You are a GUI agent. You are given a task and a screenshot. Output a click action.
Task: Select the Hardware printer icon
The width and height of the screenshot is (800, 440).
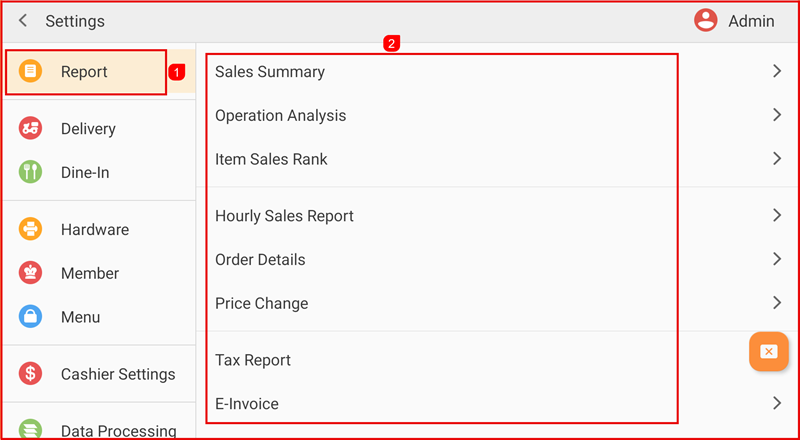tap(31, 229)
